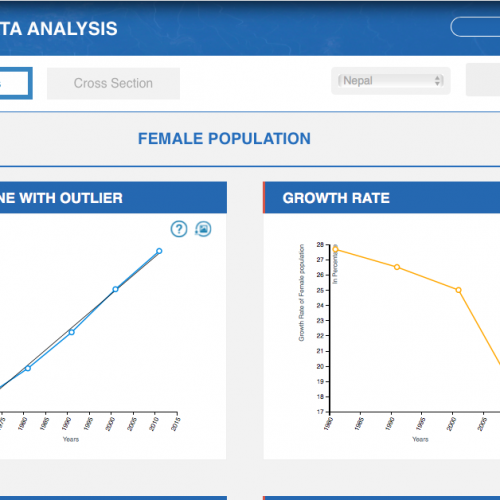Click the first orange growth rate point near 28

click(x=335, y=249)
